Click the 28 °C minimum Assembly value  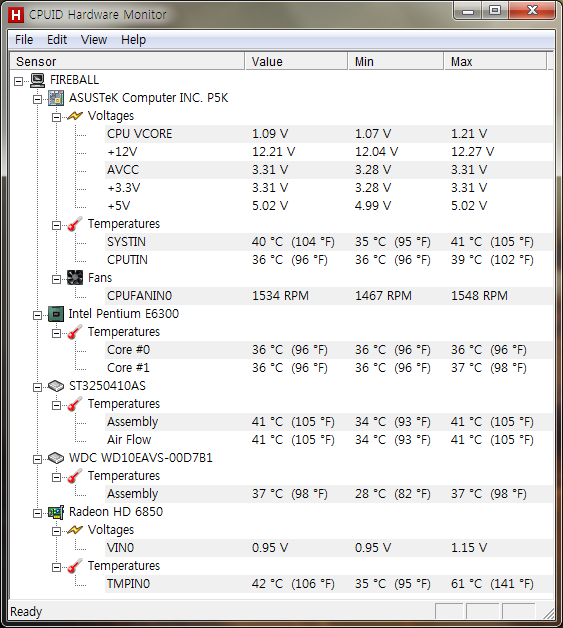(392, 494)
